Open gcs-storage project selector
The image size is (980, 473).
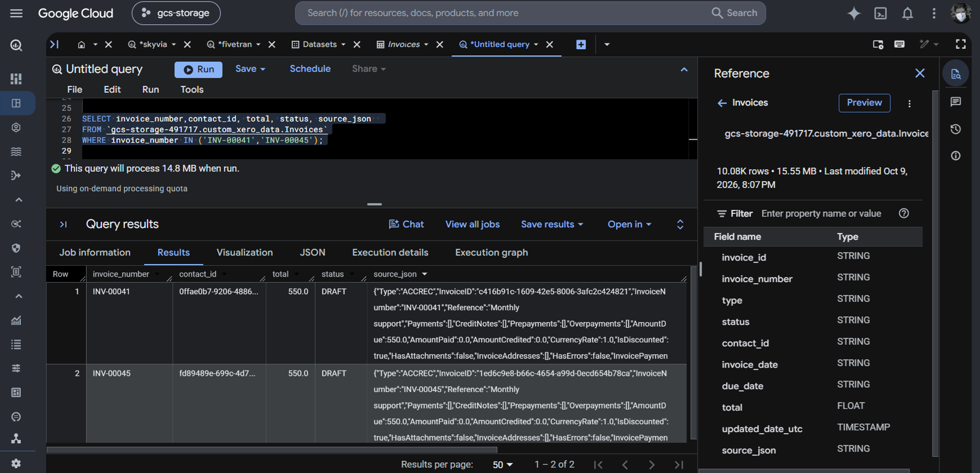pyautogui.click(x=176, y=13)
